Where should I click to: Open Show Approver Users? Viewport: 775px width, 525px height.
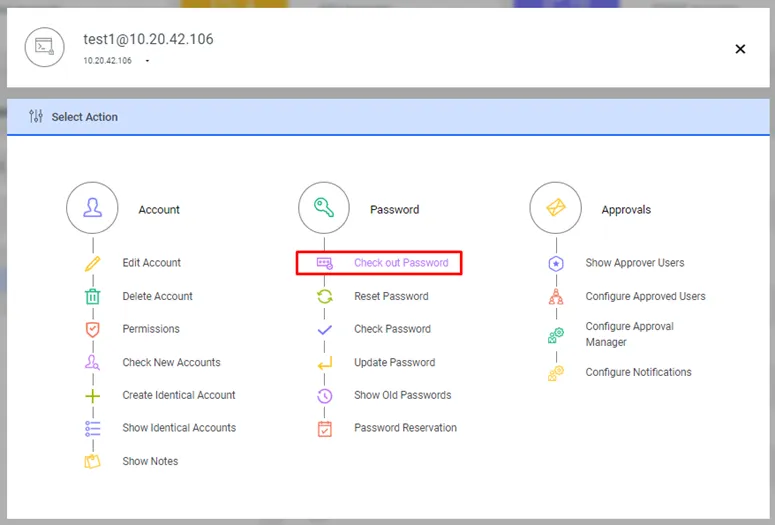[x=635, y=263]
